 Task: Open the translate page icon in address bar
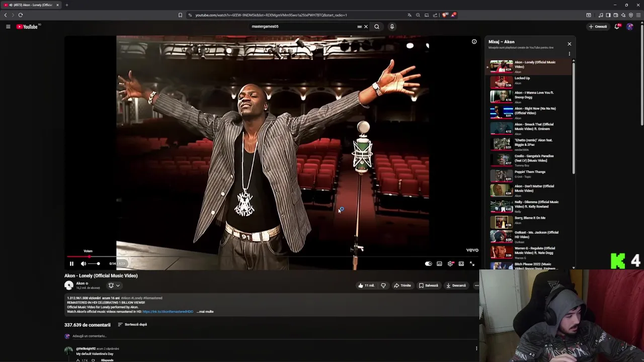pyautogui.click(x=410, y=15)
